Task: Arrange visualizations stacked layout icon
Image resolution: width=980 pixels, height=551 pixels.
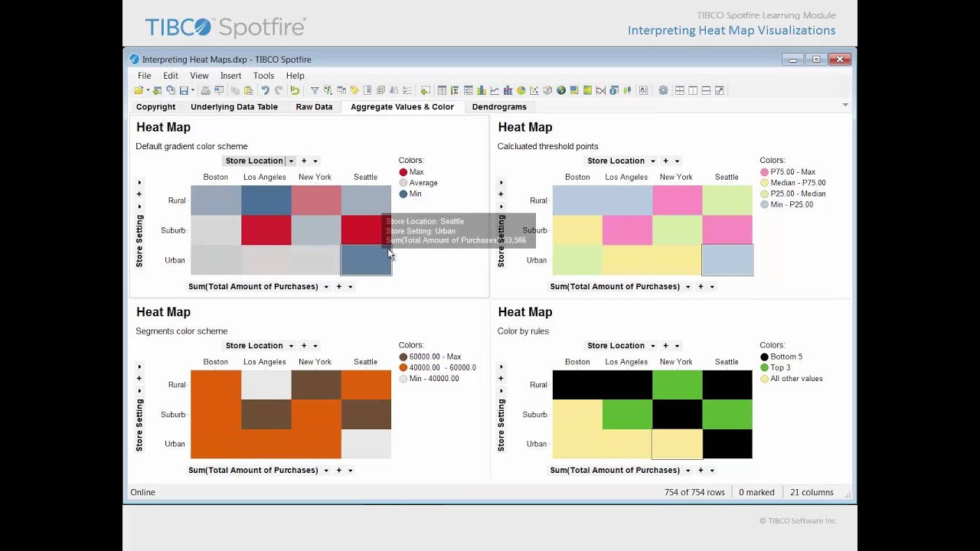Action: pyautogui.click(x=706, y=90)
